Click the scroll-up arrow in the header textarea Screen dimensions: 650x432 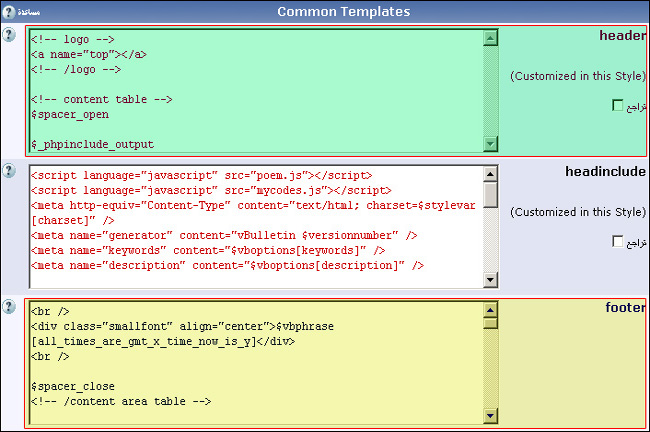(490, 38)
